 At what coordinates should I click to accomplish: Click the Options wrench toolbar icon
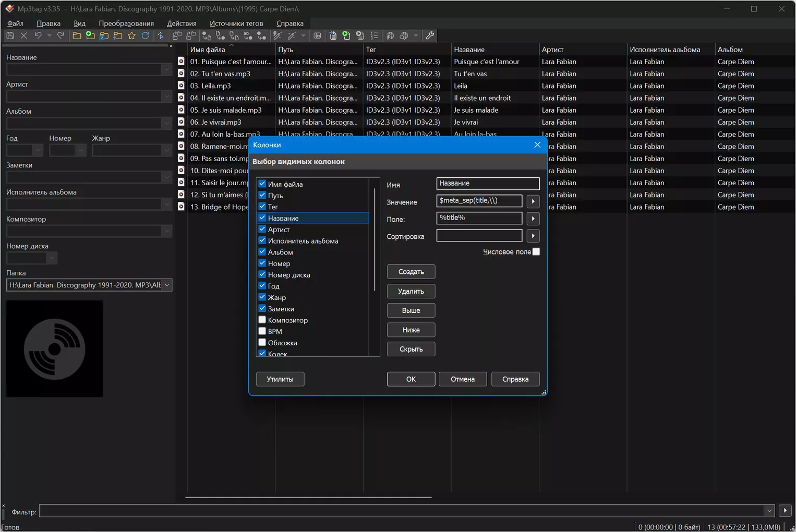pos(430,35)
